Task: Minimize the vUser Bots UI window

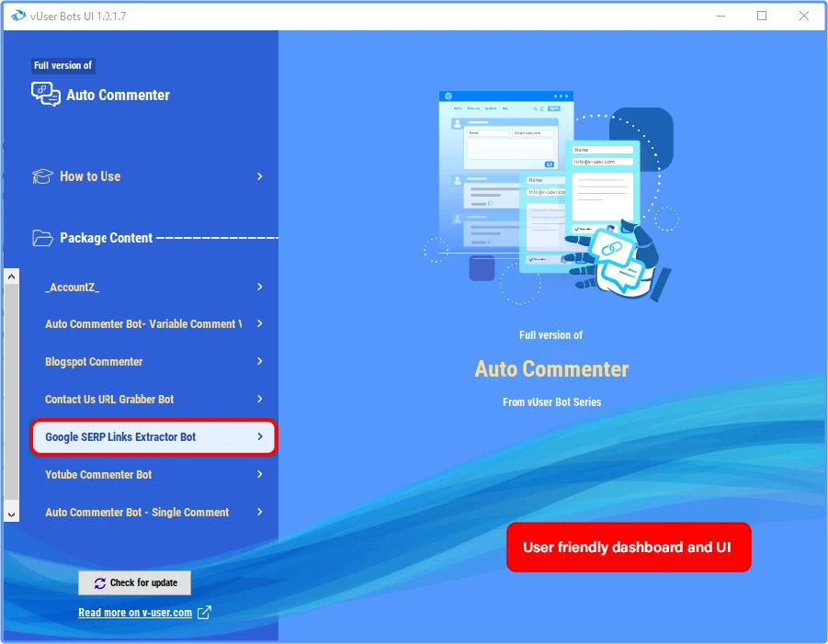Action: pyautogui.click(x=720, y=16)
